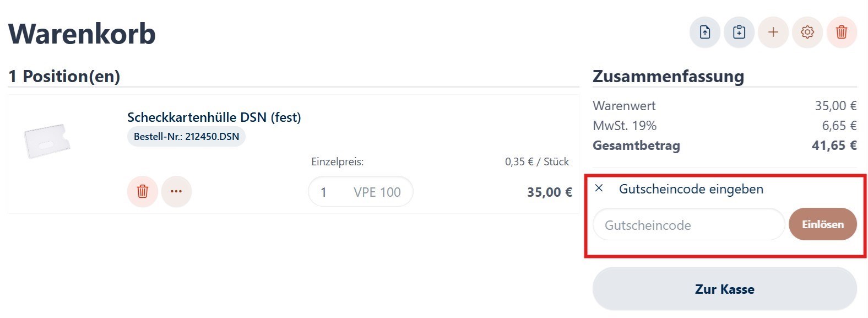This screenshot has width=868, height=318.
Task: Empty the cart via the red trash icon
Action: coord(842,33)
